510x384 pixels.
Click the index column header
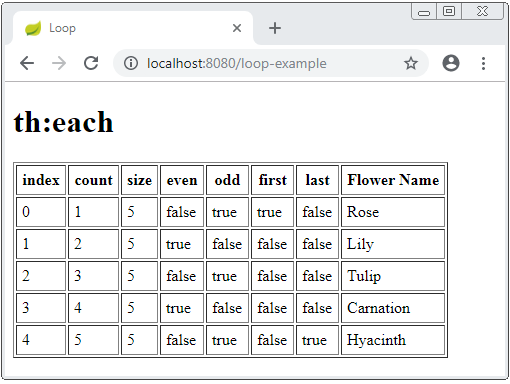[x=41, y=180]
